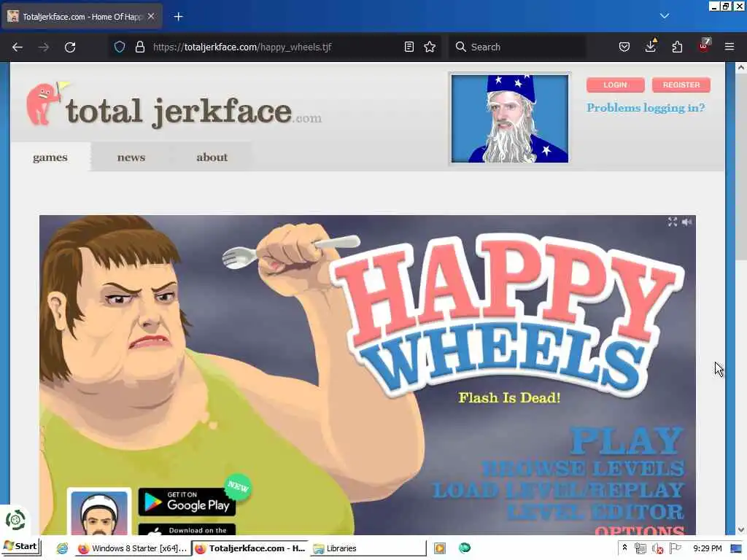This screenshot has width=747, height=560.
Task: Click the browser forward arrow
Action: [x=43, y=47]
